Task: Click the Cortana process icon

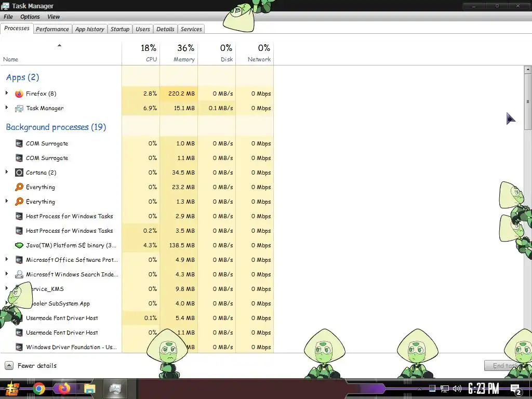Action: tap(19, 172)
